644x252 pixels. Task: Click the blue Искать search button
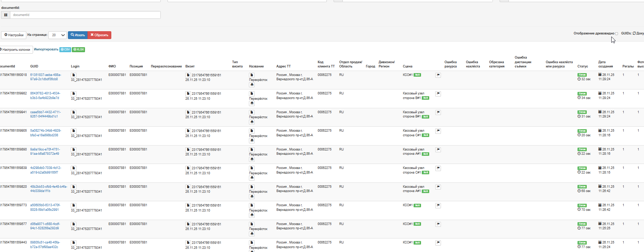tap(78, 35)
